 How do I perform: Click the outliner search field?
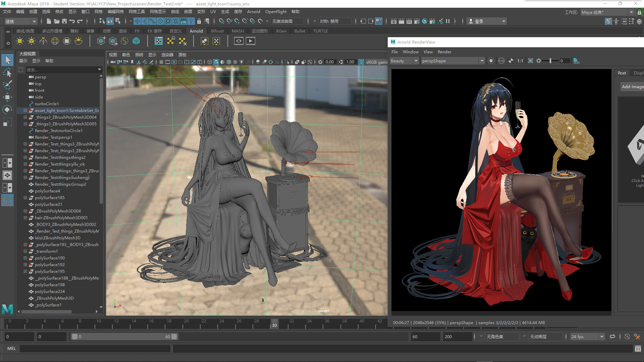[x=62, y=69]
